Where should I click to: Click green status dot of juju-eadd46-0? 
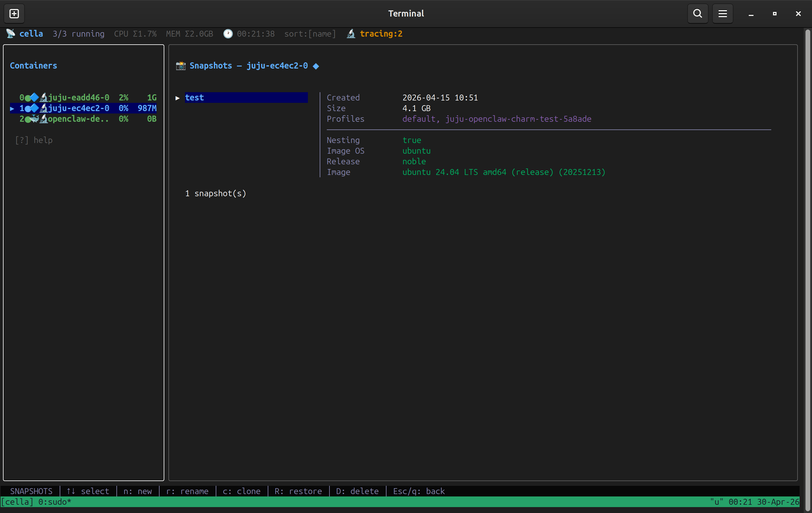[27, 98]
